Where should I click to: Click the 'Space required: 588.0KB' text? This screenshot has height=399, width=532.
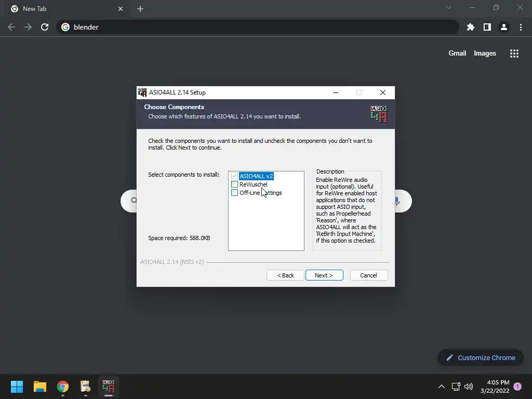(x=179, y=238)
